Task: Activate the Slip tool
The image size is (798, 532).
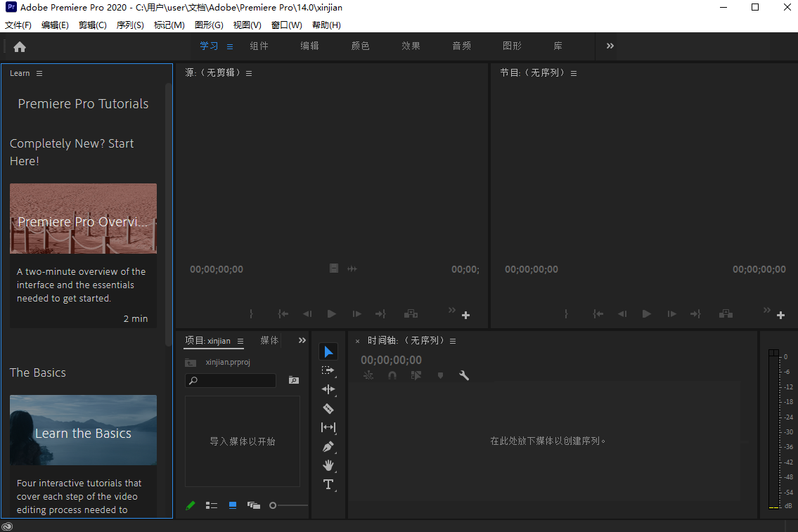Action: tap(328, 427)
